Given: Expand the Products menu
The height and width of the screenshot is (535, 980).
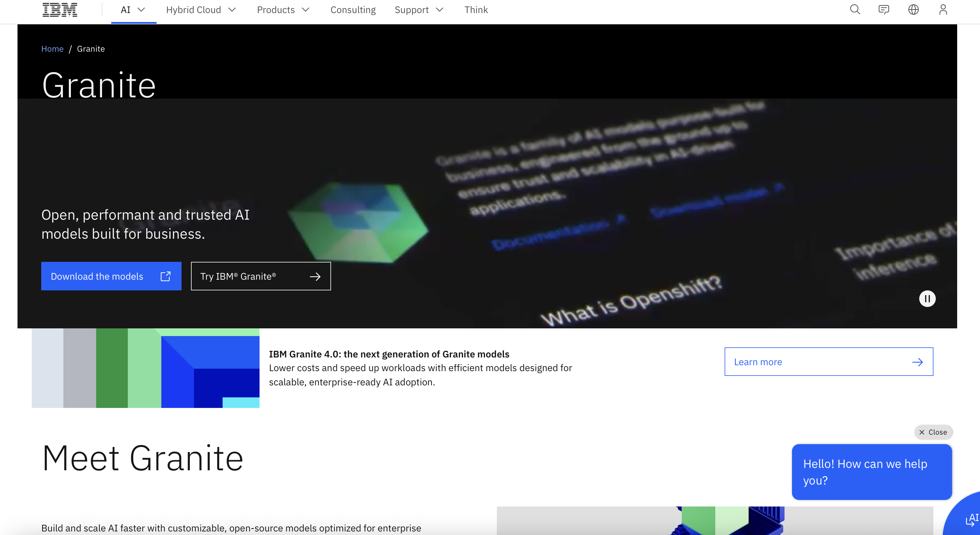Looking at the screenshot, I should 283,10.
